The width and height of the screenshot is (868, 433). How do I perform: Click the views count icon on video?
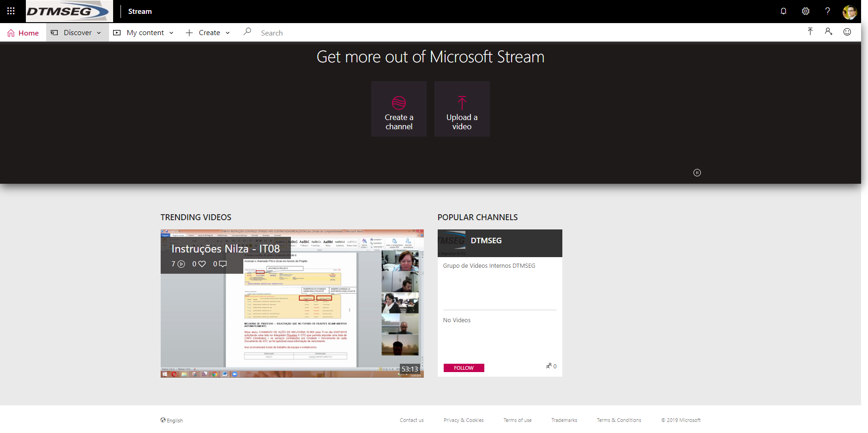181,264
